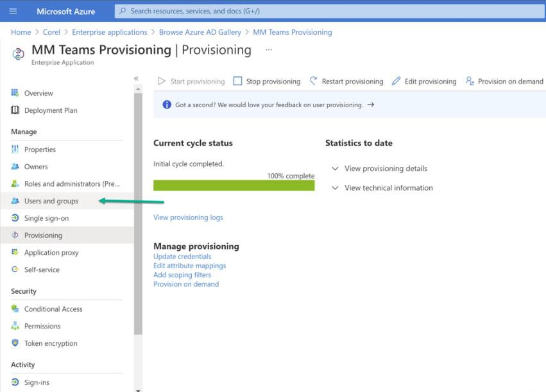The width and height of the screenshot is (546, 392).
Task: Click the Owners people icon
Action: point(15,166)
